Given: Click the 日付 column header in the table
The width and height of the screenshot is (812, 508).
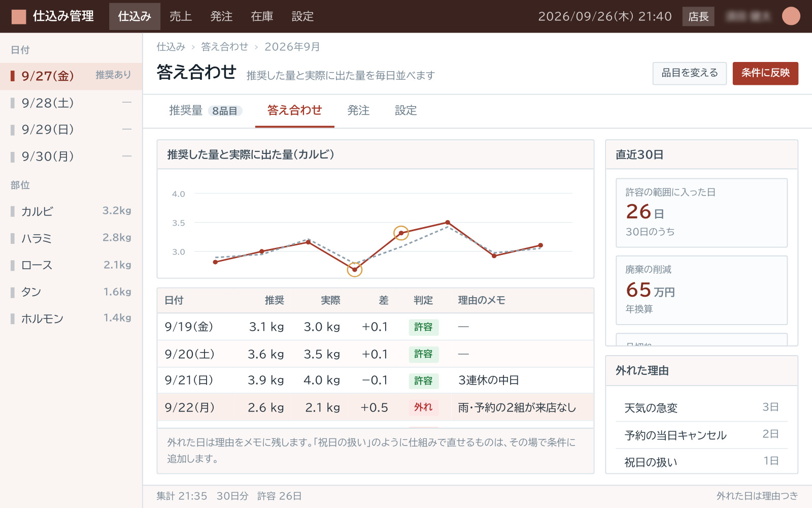Looking at the screenshot, I should click(174, 301).
